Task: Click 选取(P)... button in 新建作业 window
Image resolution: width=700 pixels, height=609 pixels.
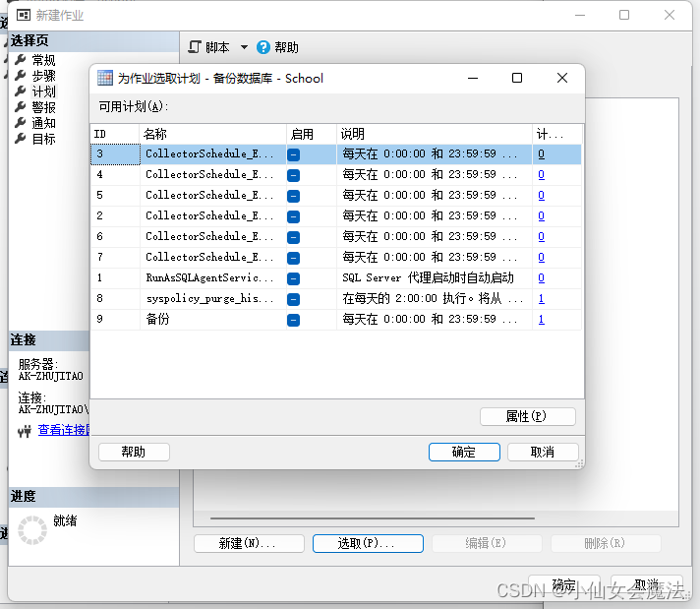Action: (368, 543)
